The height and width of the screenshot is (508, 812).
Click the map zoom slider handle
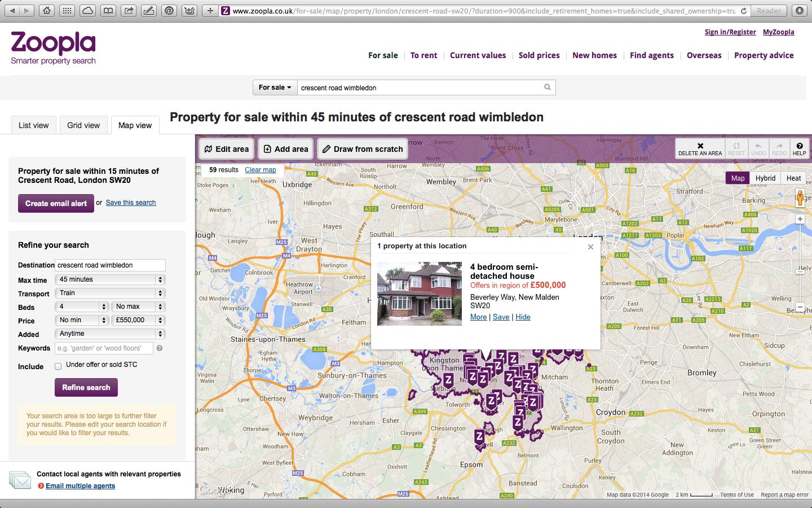pyautogui.click(x=800, y=272)
